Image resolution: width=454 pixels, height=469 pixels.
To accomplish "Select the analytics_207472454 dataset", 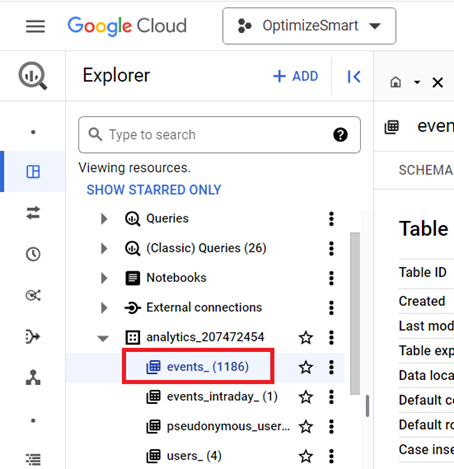I will coord(205,337).
